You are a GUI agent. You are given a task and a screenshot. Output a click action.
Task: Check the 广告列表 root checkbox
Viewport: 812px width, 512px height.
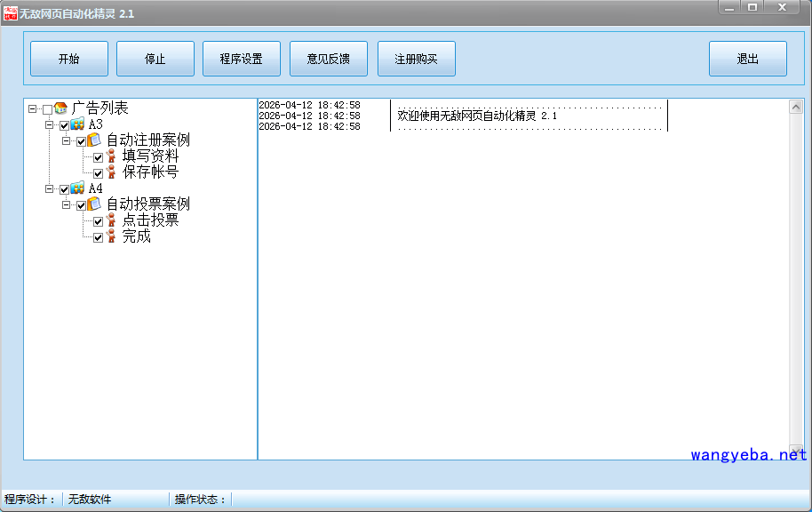[x=47, y=109]
